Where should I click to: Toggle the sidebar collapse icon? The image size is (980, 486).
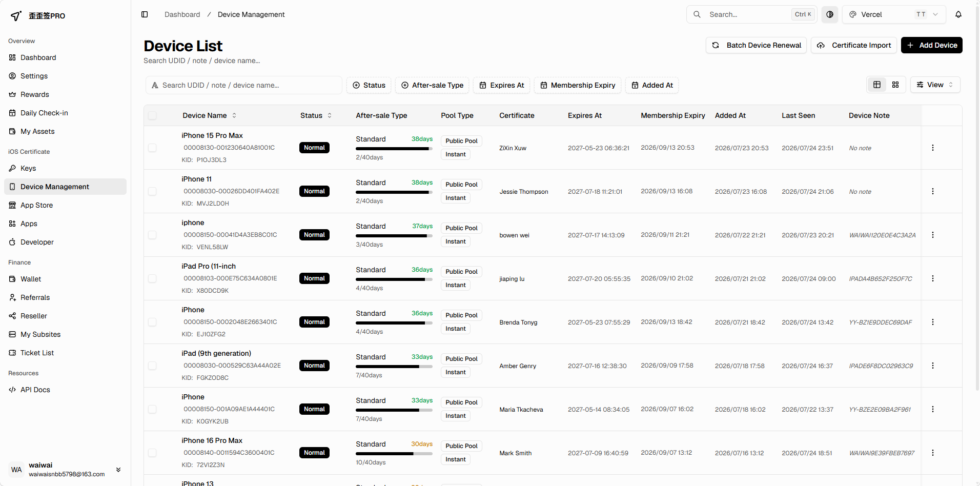[x=145, y=14]
